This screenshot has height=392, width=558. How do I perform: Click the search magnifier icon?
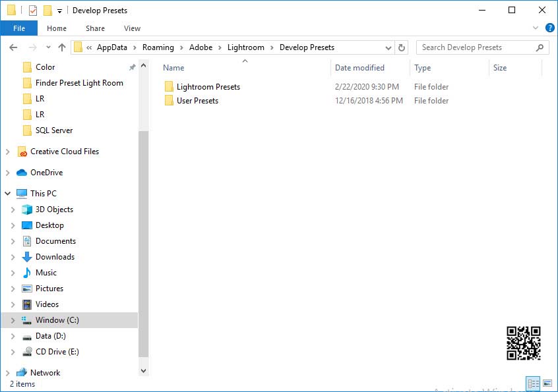click(540, 47)
